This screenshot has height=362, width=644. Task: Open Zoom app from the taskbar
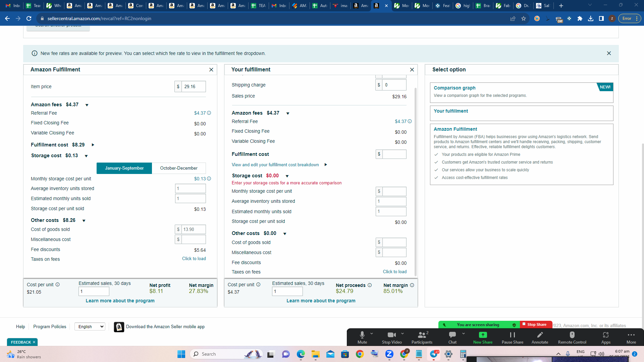point(389,354)
